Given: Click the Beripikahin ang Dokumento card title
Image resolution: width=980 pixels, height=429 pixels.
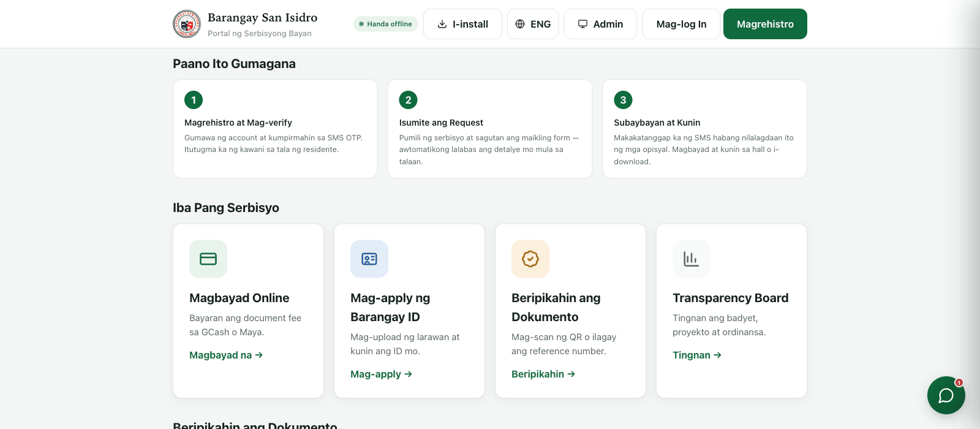Looking at the screenshot, I should tap(556, 308).
